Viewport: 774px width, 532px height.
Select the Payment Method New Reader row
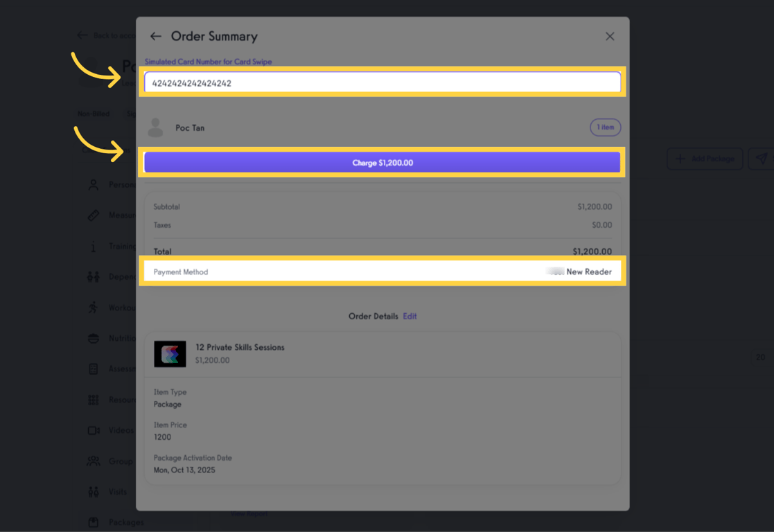coord(382,272)
